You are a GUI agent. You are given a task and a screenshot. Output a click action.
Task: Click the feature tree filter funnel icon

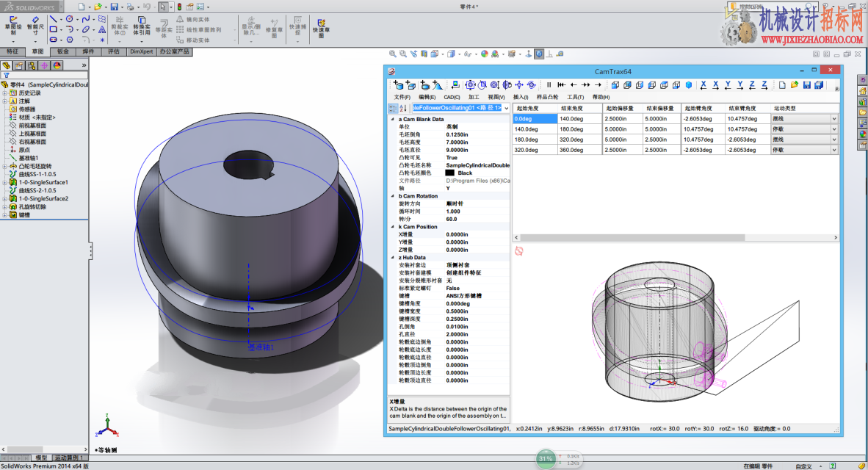point(7,76)
